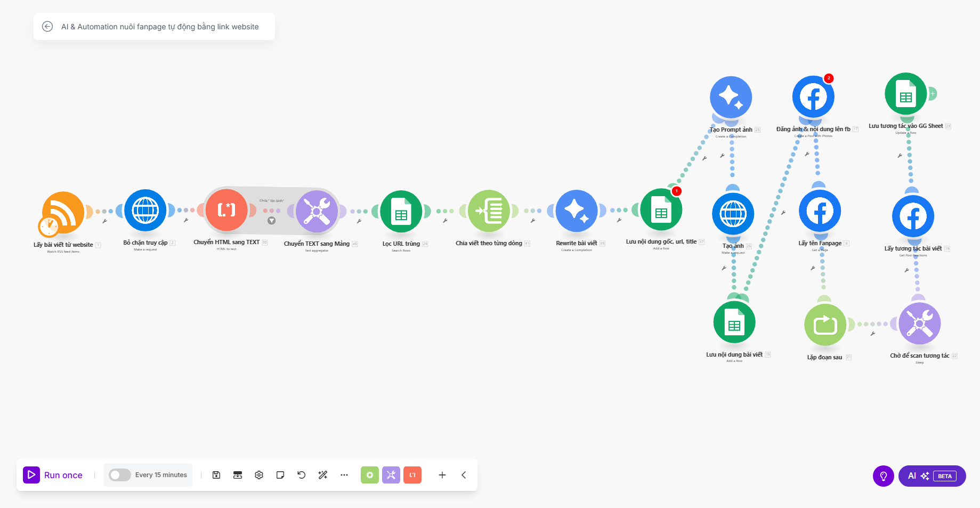Click wrench between 'Tạo ảnh' and 'Lưu nội dung bài viết'
980x508 pixels.
724,268
